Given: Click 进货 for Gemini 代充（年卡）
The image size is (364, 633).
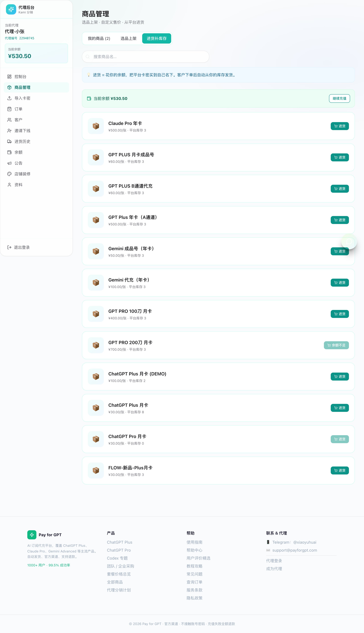Looking at the screenshot, I should (x=340, y=283).
